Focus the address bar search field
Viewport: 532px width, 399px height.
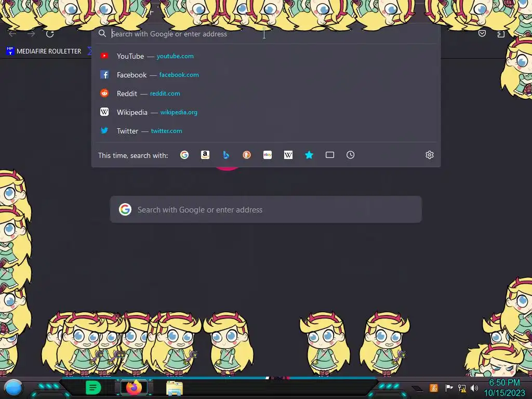267,34
